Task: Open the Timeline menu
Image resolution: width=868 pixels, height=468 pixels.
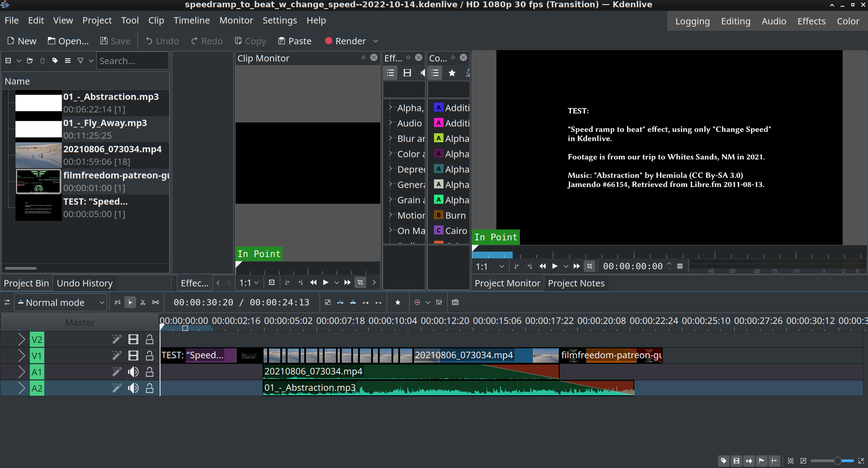Action: point(192,21)
